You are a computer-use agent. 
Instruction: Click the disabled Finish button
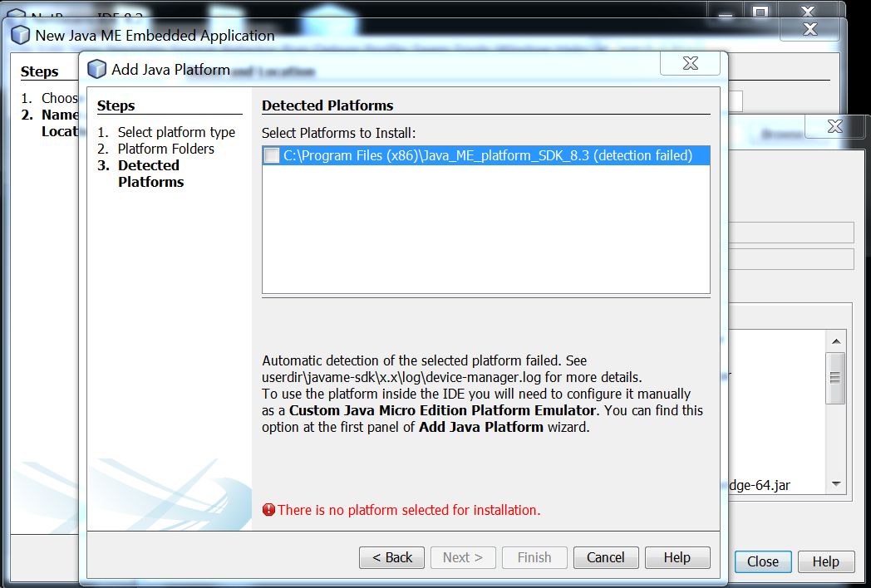534,557
